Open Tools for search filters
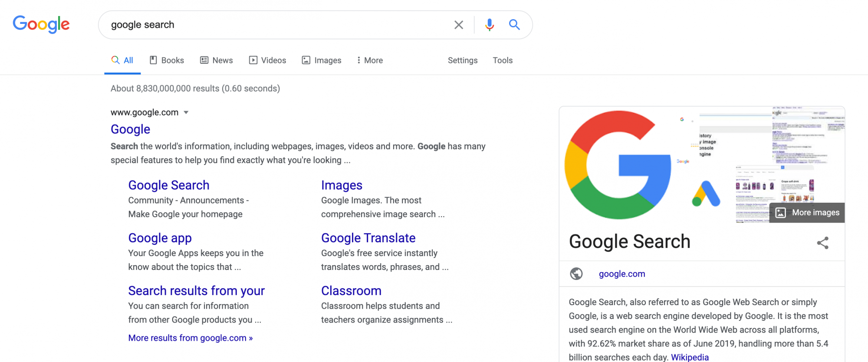 click(503, 60)
